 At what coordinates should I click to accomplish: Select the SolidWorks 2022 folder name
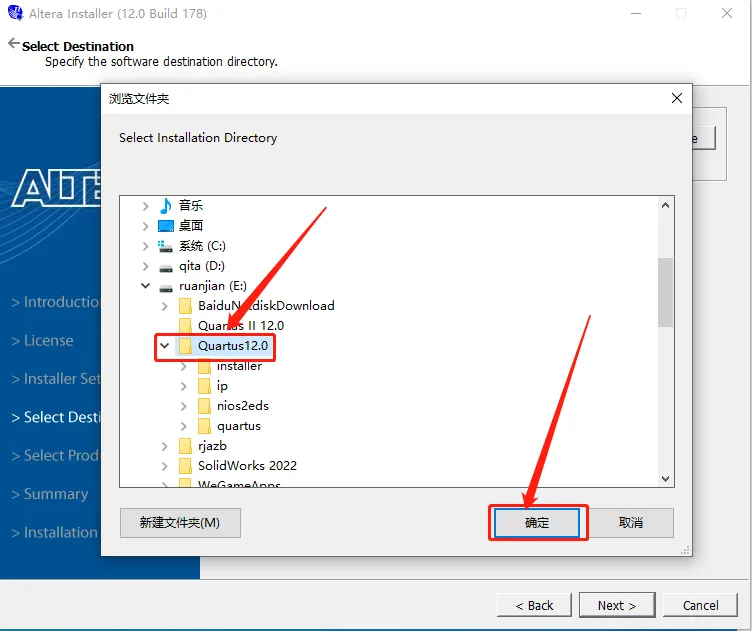[247, 466]
